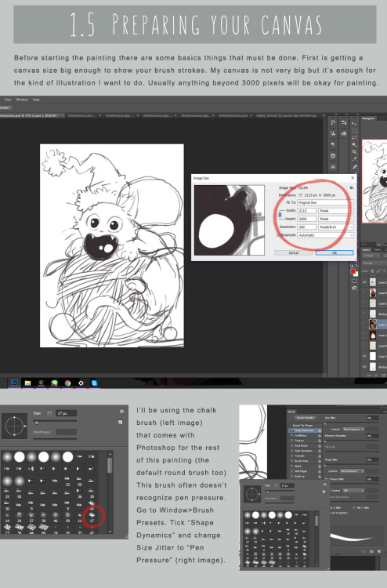Open the Width units Pixels dropdown
Image resolution: width=387 pixels, height=588 pixels.
click(336, 211)
